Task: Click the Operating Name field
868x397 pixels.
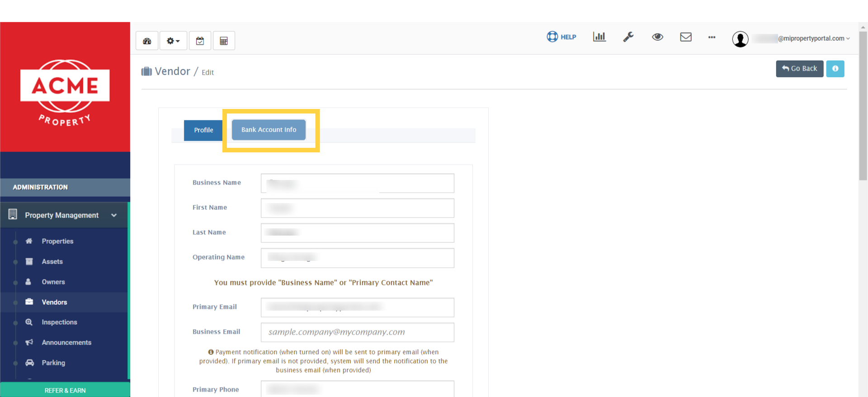Action: [357, 258]
